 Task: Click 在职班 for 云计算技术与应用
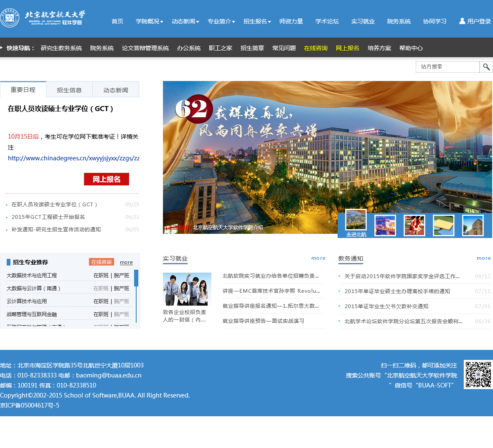(101, 301)
